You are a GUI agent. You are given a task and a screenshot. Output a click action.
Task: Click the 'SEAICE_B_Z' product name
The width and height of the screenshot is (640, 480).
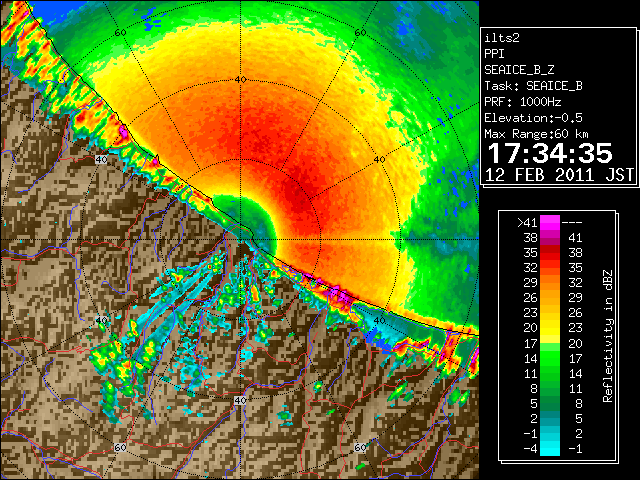click(519, 70)
